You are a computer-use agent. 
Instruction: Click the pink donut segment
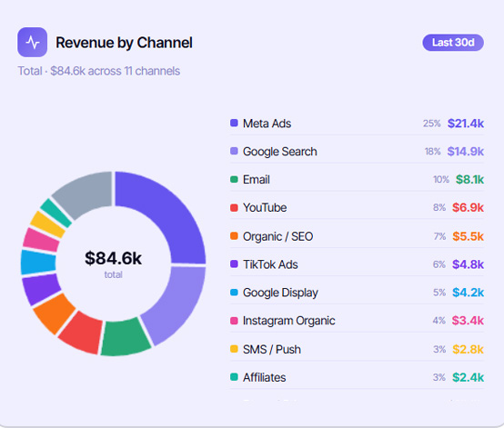click(x=41, y=240)
